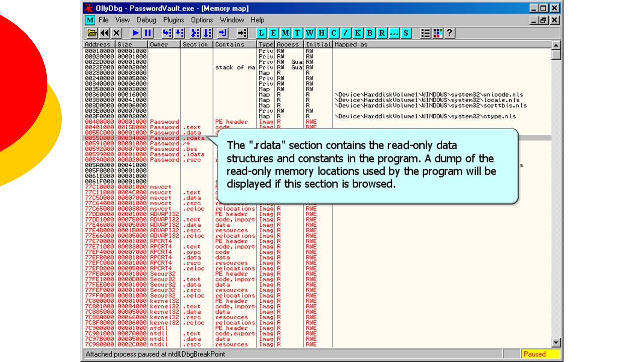The width and height of the screenshot is (644, 362).
Task: Click the Mapped as column header
Action: point(442,44)
